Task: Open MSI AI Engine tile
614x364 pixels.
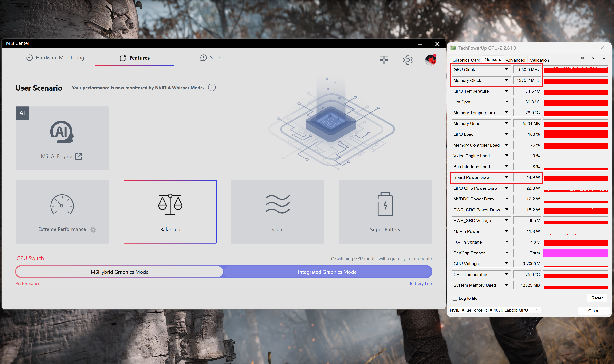Action: 62,138
